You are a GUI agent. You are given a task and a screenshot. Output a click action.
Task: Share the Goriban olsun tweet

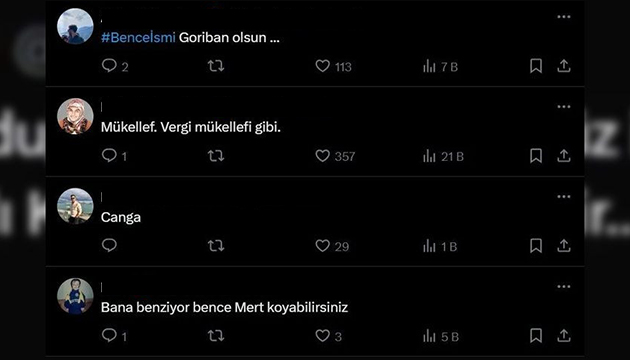click(x=564, y=66)
